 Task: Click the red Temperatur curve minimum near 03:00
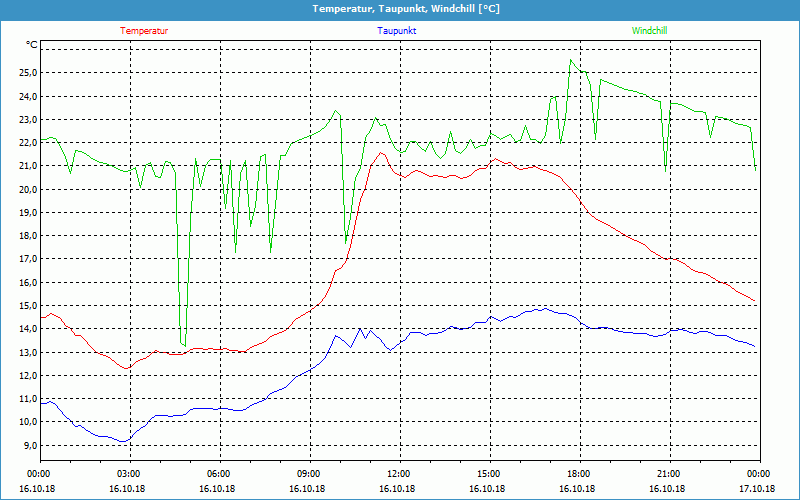126,369
